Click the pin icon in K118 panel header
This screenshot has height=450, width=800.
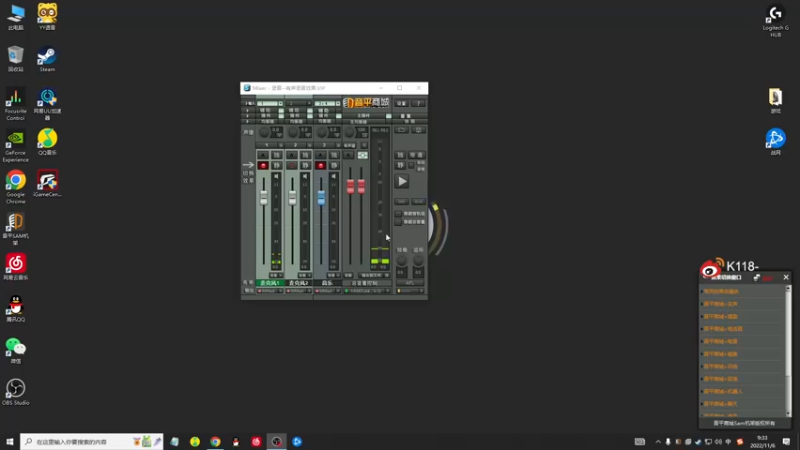(757, 277)
